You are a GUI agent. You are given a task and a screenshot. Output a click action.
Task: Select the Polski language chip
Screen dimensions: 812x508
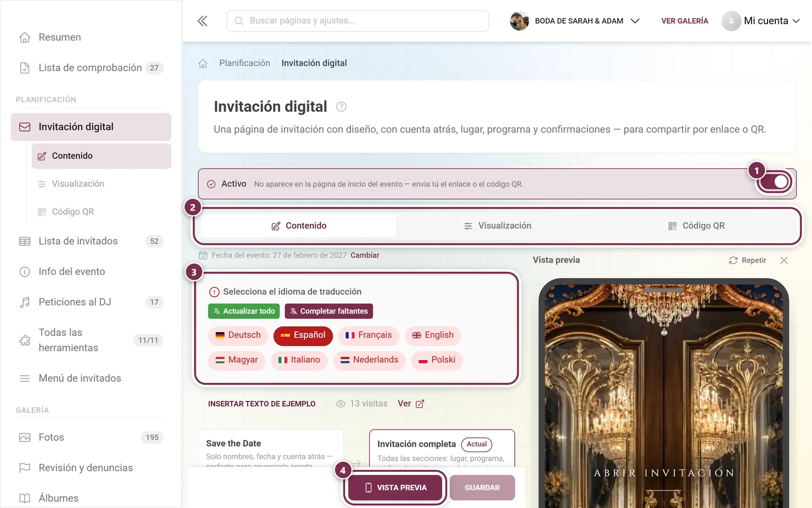[437, 360]
